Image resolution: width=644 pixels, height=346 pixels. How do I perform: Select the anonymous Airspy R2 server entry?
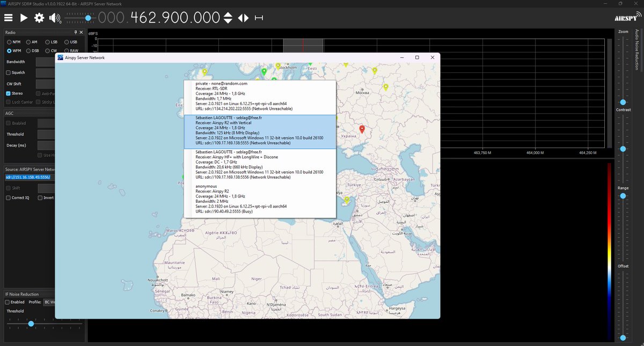point(260,200)
